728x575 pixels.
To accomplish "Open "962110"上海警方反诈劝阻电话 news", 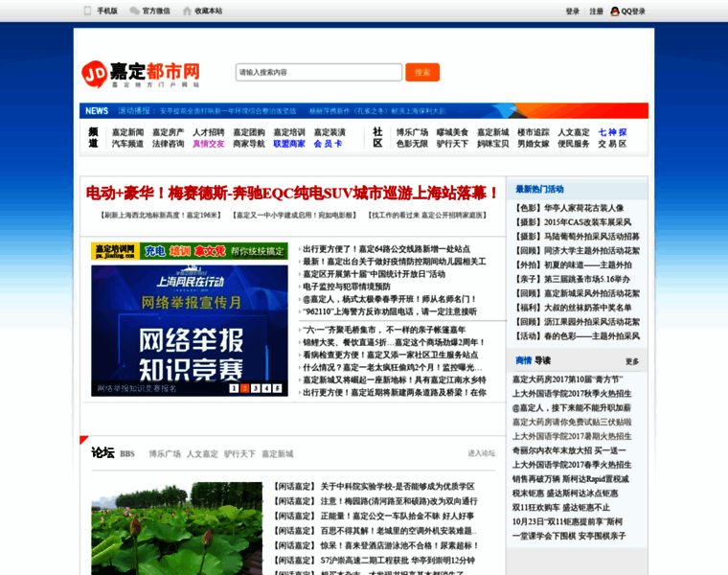I will [x=390, y=311].
